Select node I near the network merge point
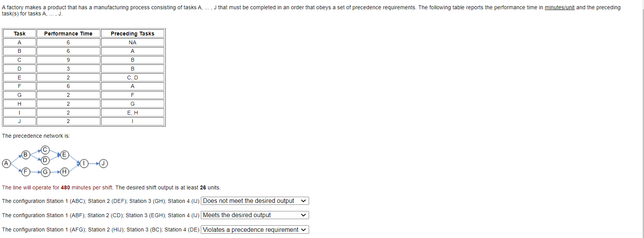The image size is (644, 238). click(84, 163)
